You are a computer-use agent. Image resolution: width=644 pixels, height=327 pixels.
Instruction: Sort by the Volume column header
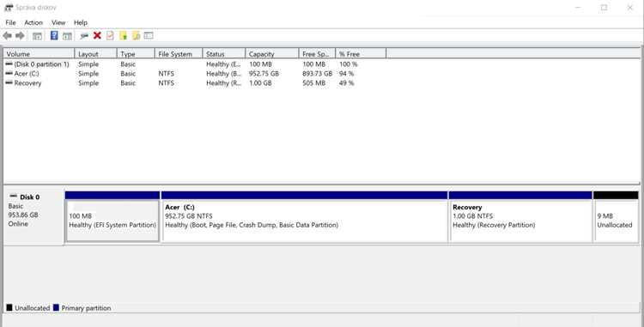(39, 54)
